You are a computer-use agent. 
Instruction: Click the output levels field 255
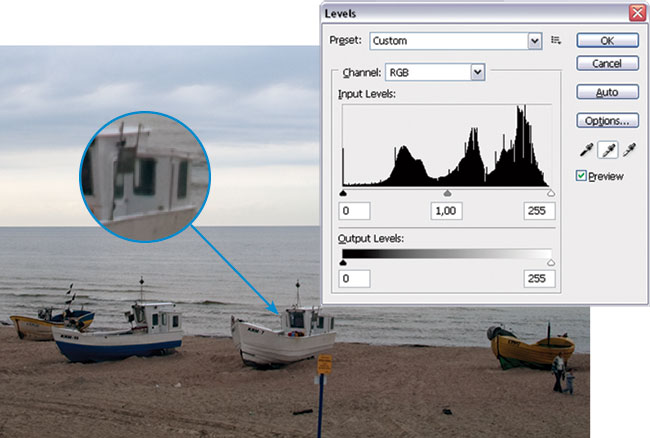click(539, 278)
